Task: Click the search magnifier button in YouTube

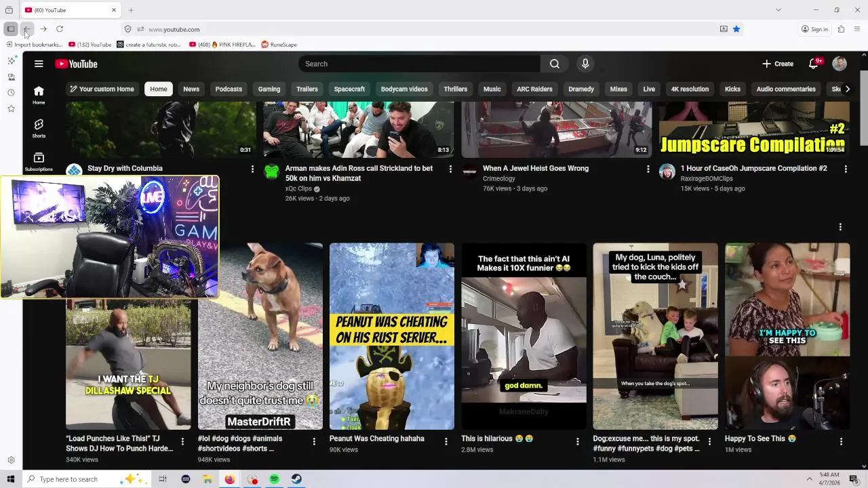Action: click(555, 64)
